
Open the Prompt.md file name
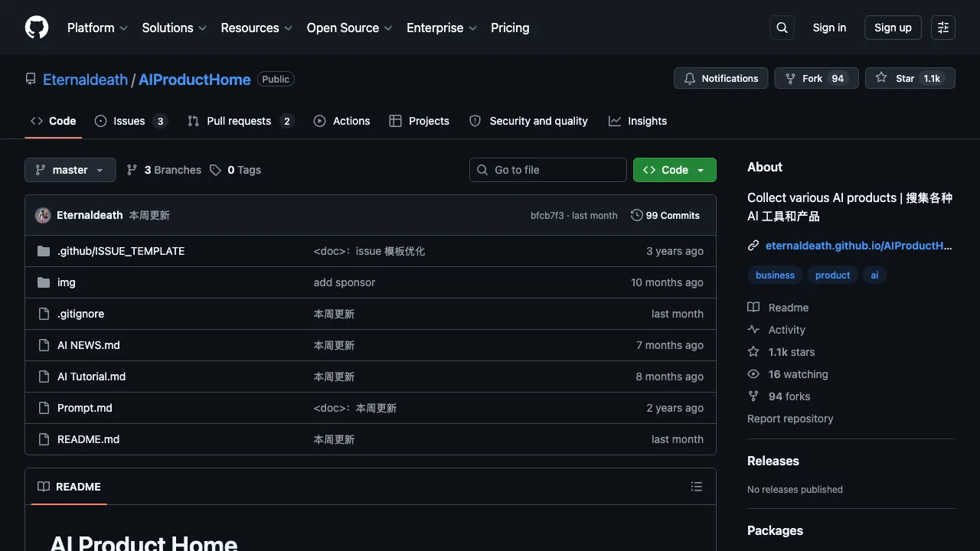pyautogui.click(x=85, y=408)
